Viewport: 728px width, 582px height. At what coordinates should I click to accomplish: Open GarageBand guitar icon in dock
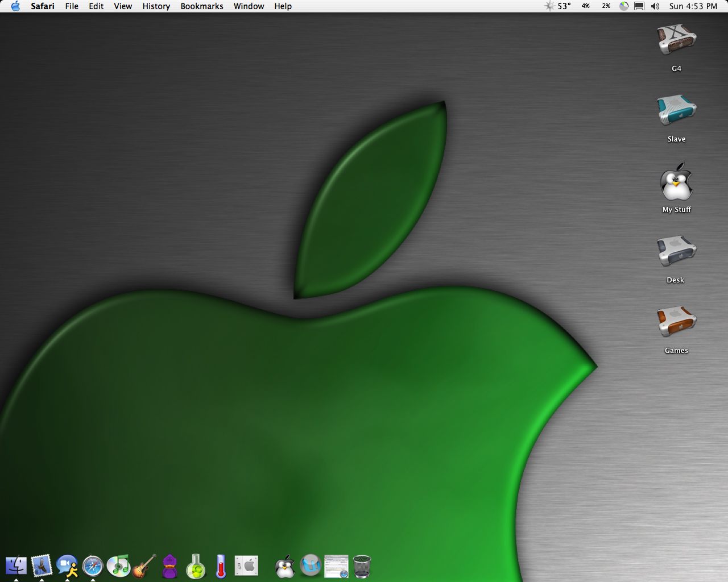pyautogui.click(x=144, y=566)
